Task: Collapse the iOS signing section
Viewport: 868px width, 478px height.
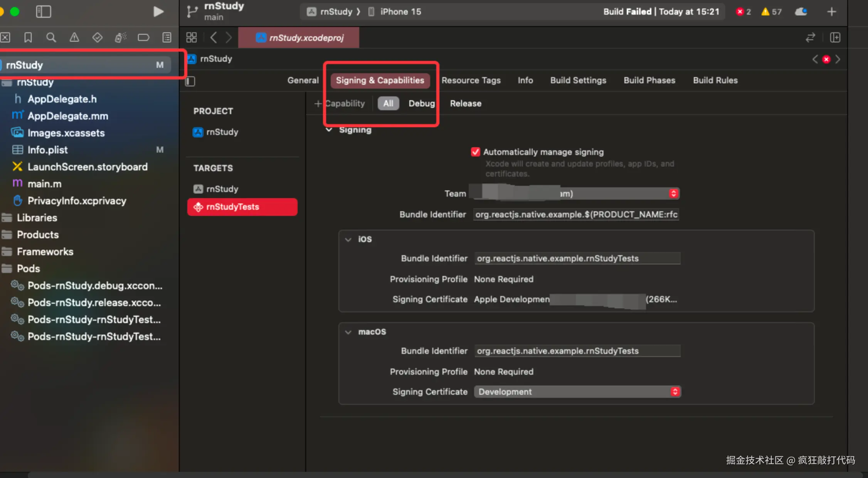Action: pyautogui.click(x=348, y=239)
